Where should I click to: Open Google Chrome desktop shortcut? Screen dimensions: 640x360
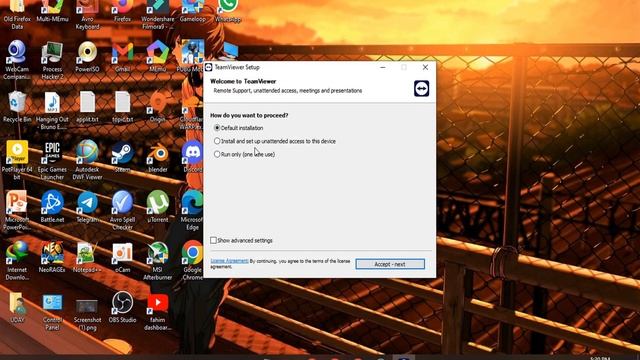click(x=192, y=260)
